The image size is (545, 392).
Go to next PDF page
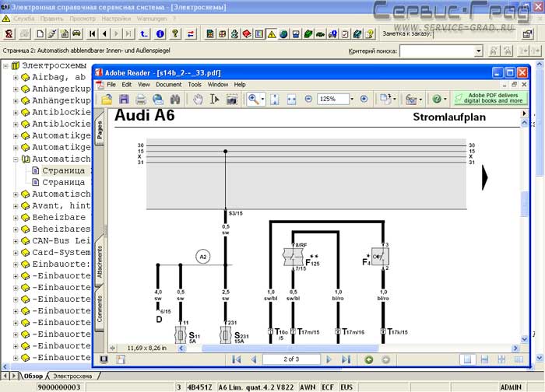pyautogui.click(x=329, y=359)
